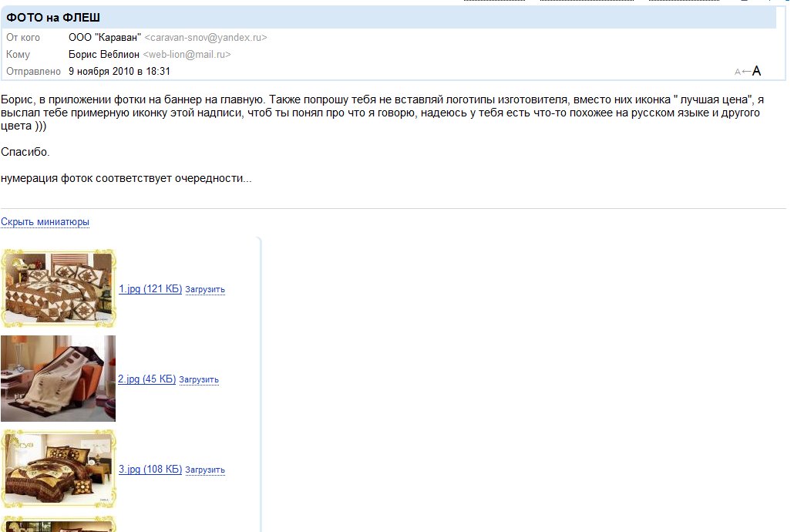
Task: Click the "От кого" field label
Action: [23, 38]
